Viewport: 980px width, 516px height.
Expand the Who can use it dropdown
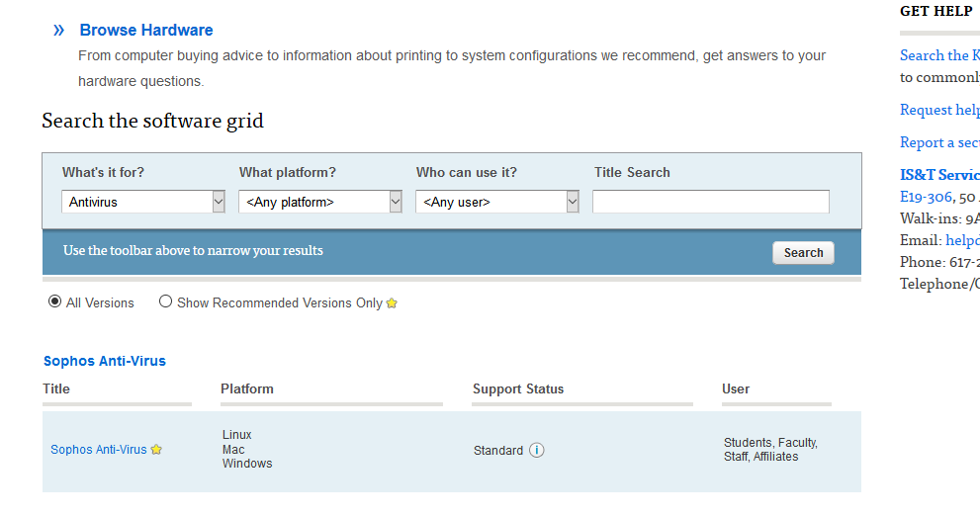496,202
